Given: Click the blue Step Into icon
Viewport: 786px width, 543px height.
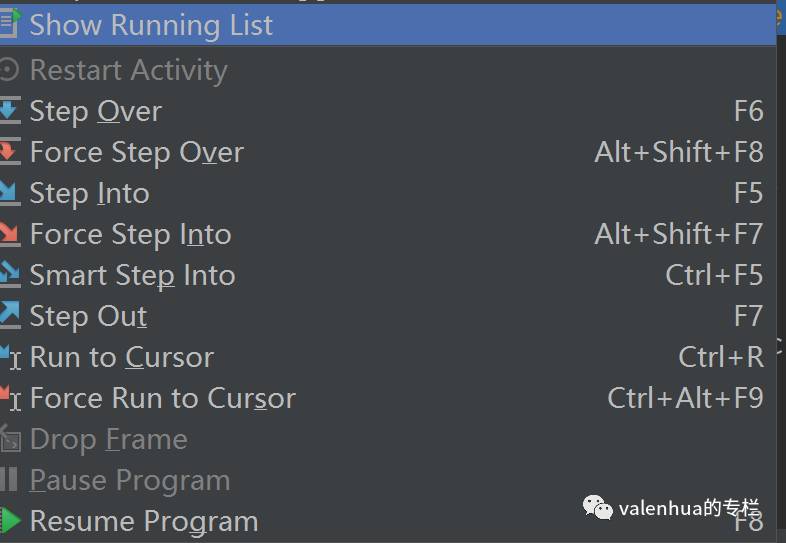Looking at the screenshot, I should (x=10, y=192).
